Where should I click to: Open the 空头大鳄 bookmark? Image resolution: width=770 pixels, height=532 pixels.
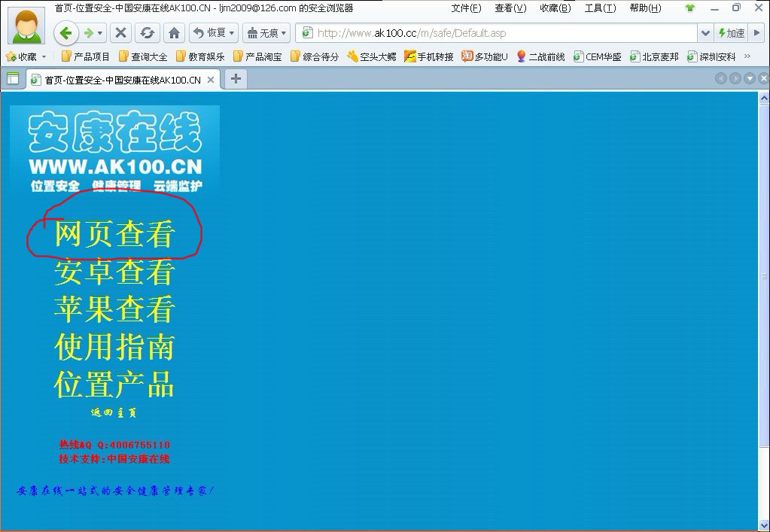(x=372, y=57)
